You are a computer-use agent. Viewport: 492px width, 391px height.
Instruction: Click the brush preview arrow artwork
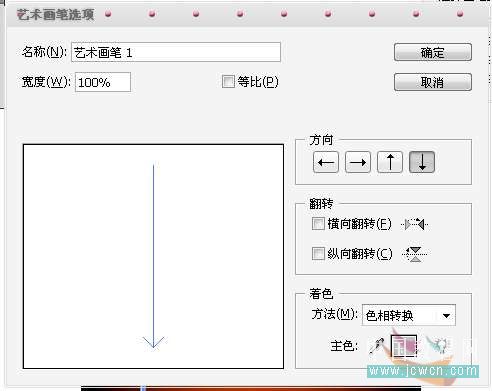pos(153,256)
